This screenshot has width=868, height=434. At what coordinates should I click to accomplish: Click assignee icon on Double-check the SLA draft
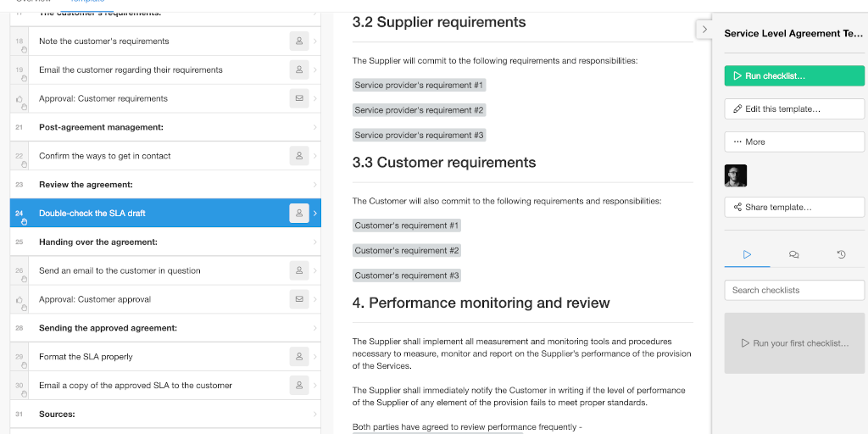299,213
